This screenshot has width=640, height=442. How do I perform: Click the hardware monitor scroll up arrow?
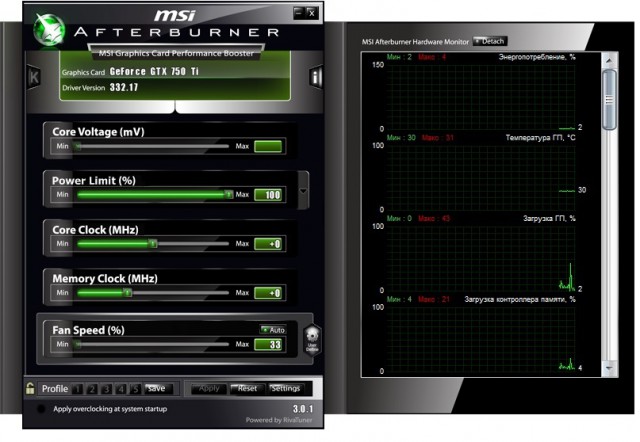point(609,61)
